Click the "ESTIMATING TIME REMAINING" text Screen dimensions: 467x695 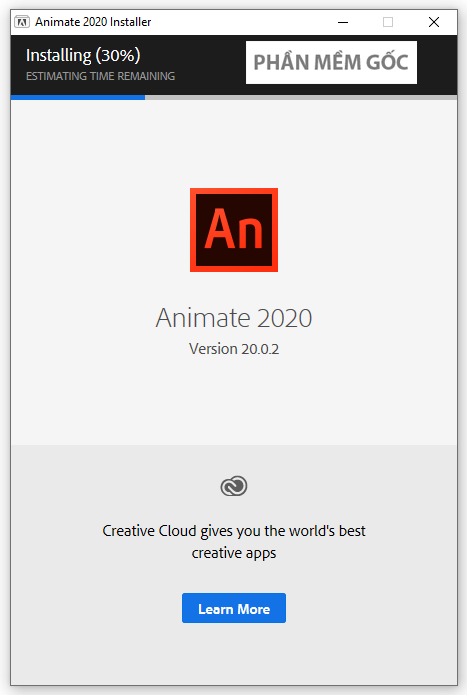tap(100, 76)
